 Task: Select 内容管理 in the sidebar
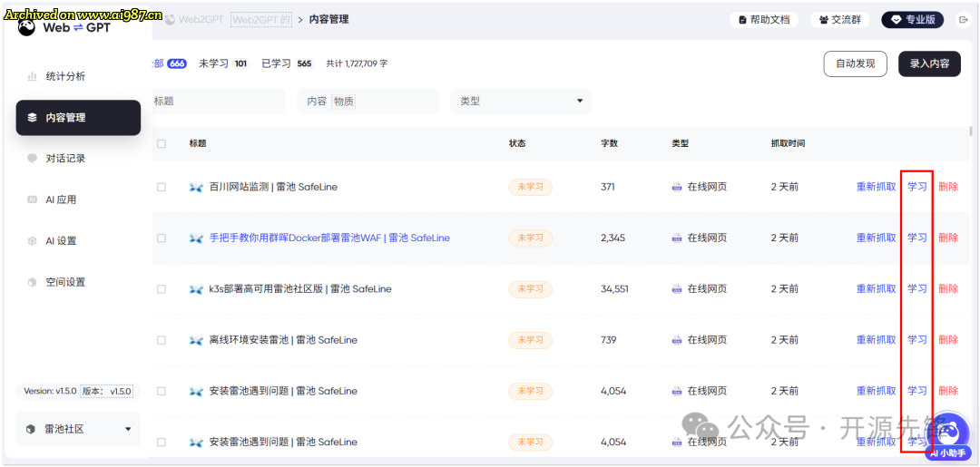coord(78,117)
